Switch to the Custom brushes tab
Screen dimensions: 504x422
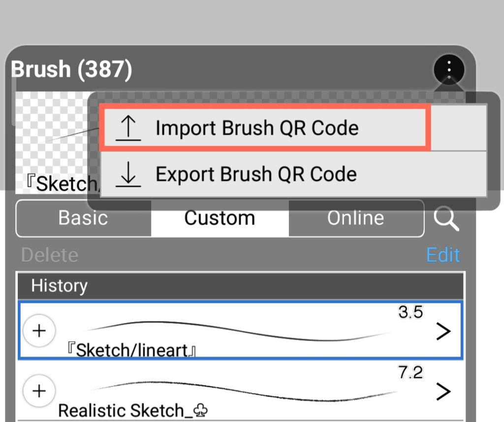(220, 218)
